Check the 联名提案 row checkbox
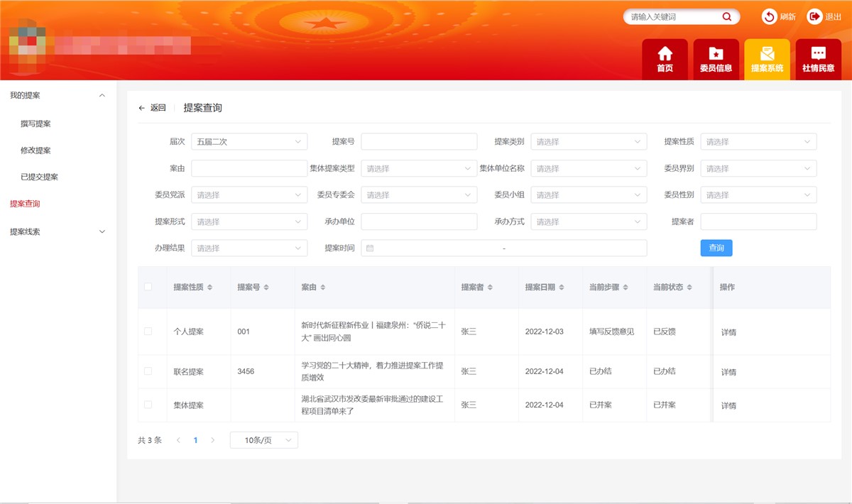Image resolution: width=852 pixels, height=504 pixels. [148, 371]
